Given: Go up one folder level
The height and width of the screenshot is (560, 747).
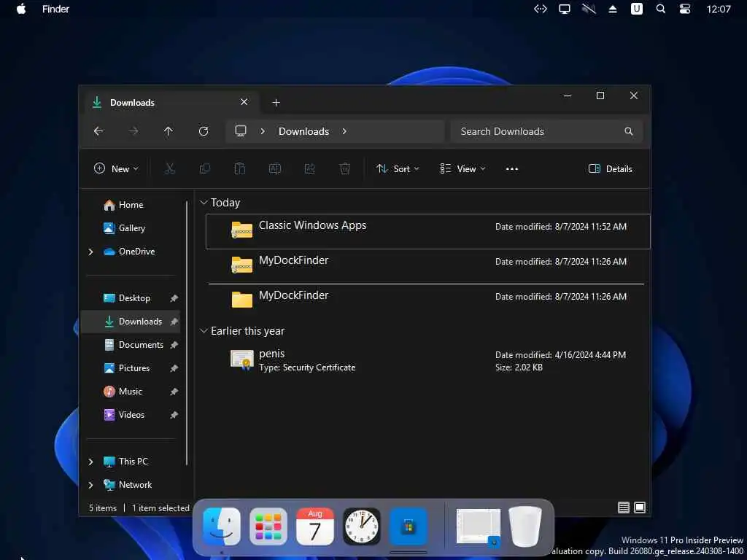Looking at the screenshot, I should tap(169, 131).
